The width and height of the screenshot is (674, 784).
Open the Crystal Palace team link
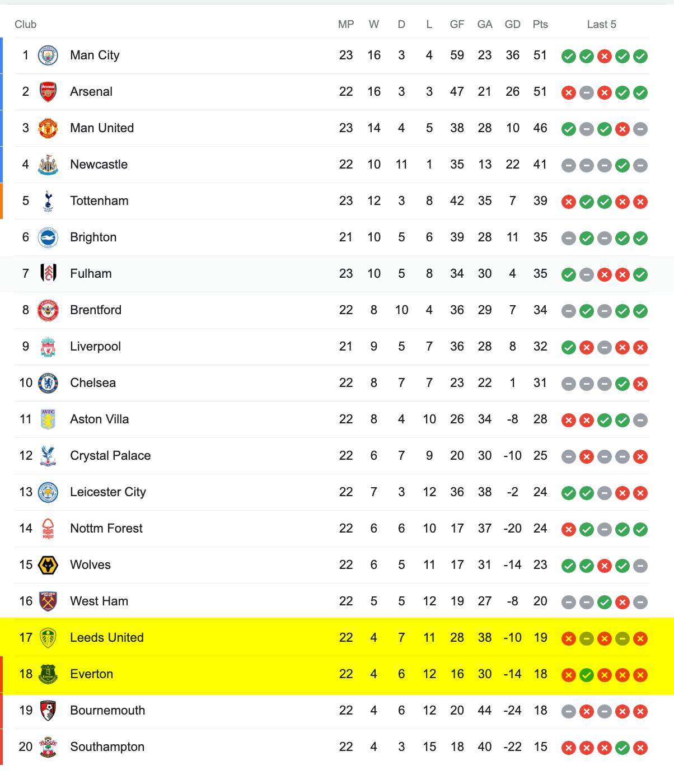click(x=110, y=456)
